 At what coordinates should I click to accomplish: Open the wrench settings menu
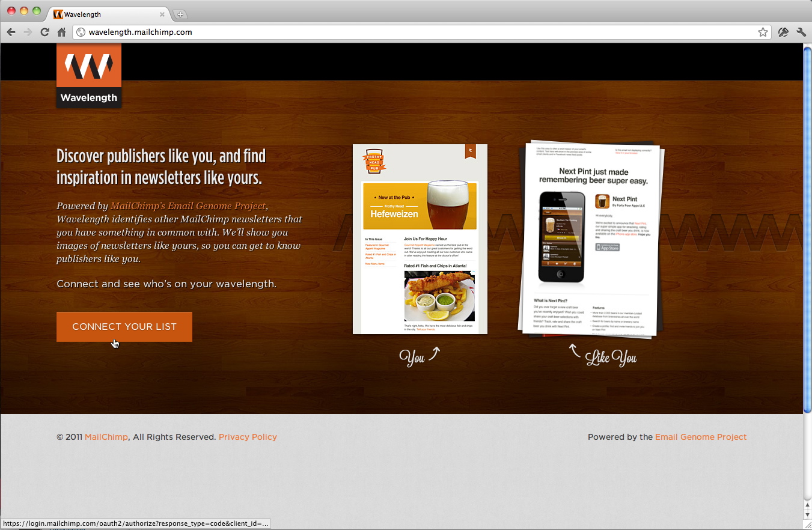point(801,32)
